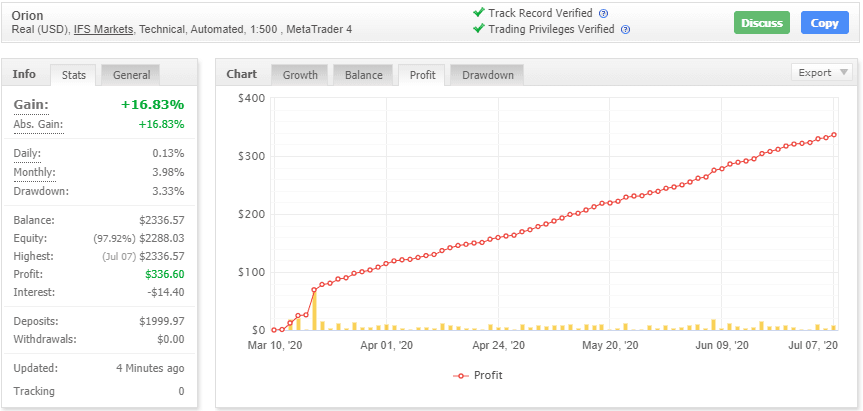863x411 pixels.
Task: Click the Abs. Gain label
Action: tap(38, 124)
